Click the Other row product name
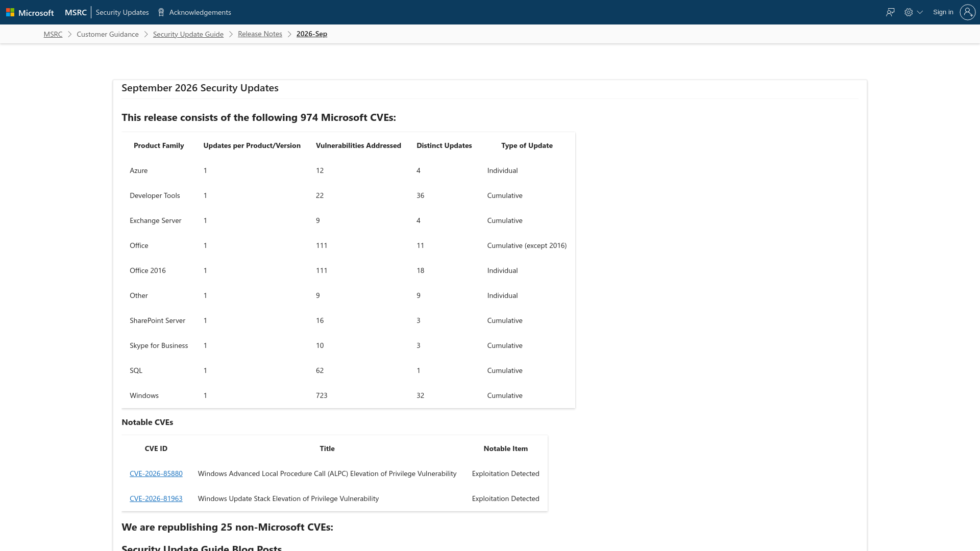 pyautogui.click(x=139, y=295)
